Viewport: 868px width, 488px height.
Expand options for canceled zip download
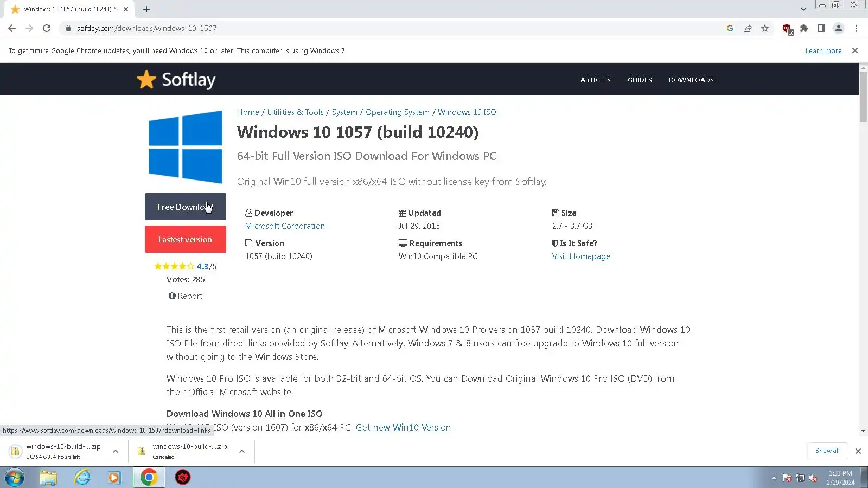pos(242,451)
